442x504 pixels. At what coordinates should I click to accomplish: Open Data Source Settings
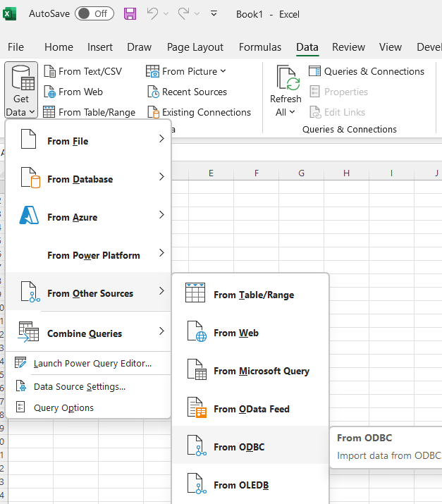88,387
